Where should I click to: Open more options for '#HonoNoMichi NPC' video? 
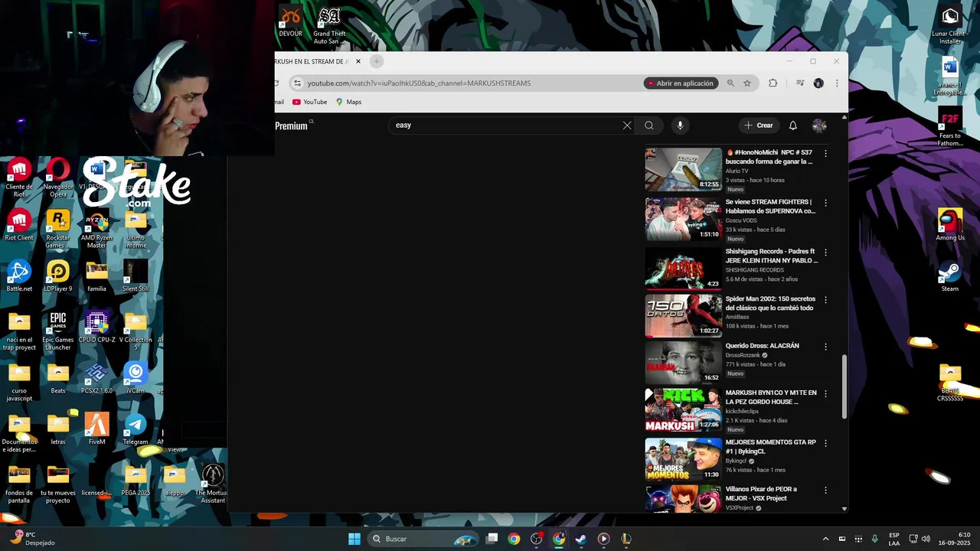click(825, 154)
